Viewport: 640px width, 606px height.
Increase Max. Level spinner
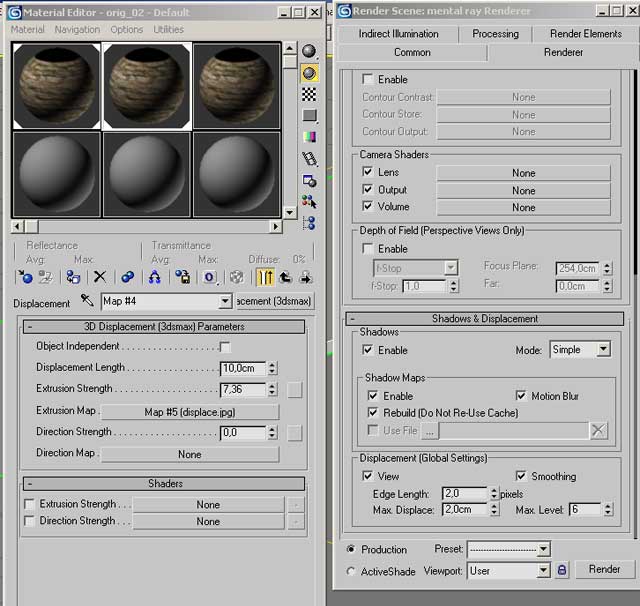coord(608,506)
